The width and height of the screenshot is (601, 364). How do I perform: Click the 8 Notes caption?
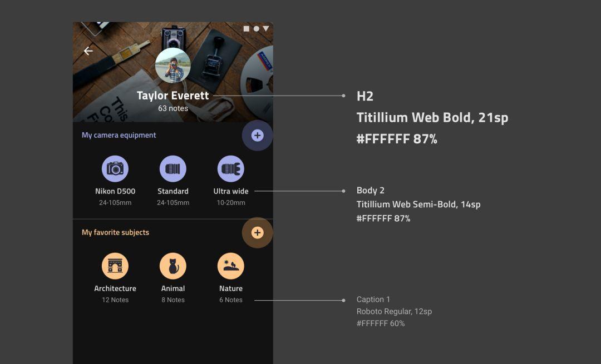173,300
